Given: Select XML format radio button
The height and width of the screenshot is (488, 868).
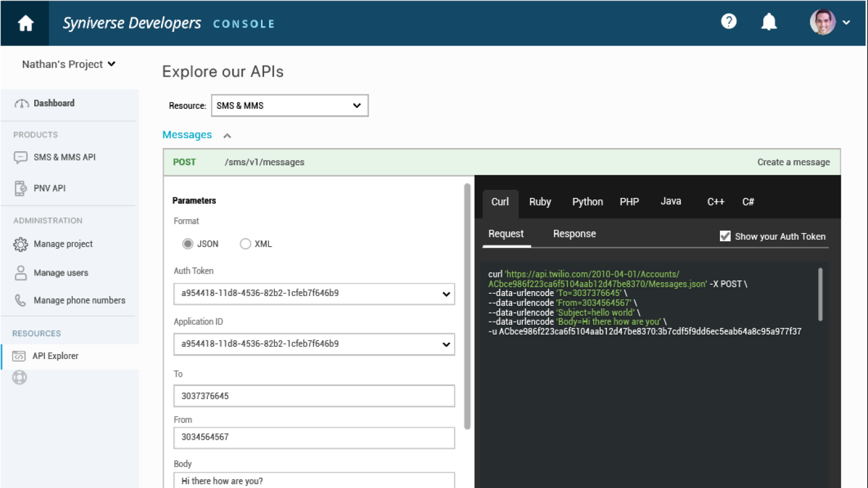Looking at the screenshot, I should pos(245,244).
